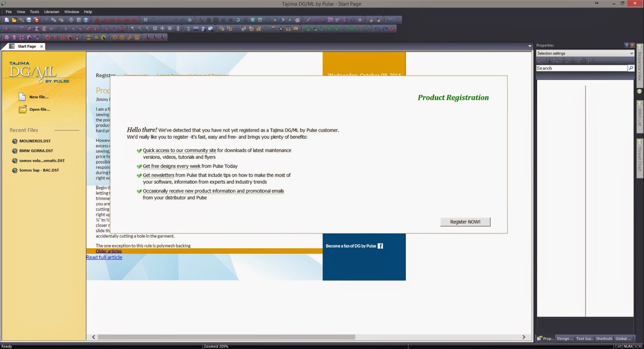The image size is (644, 349).
Task: Click the red X delete icon
Action: pos(392,29)
